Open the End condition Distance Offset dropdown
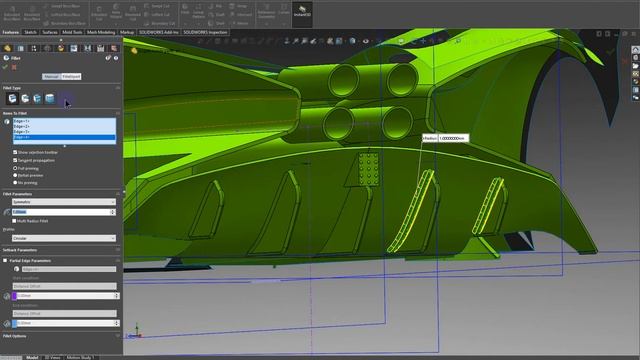Screen dimensions: 640x360 tap(64, 313)
